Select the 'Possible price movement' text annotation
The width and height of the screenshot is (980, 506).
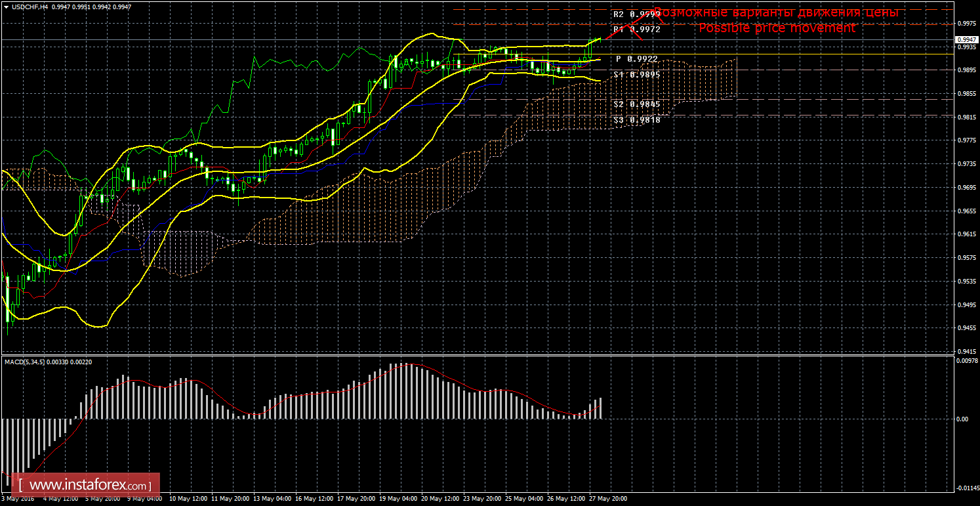[777, 28]
